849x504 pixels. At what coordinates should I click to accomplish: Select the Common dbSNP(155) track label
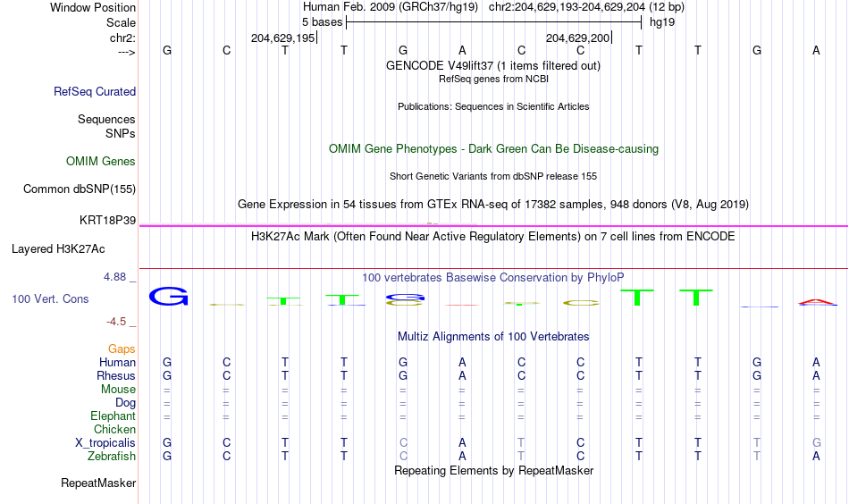(x=79, y=189)
